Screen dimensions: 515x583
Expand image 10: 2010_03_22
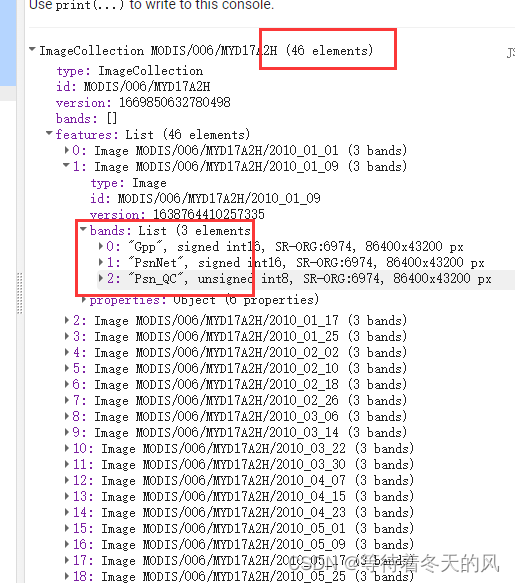pyautogui.click(x=67, y=448)
